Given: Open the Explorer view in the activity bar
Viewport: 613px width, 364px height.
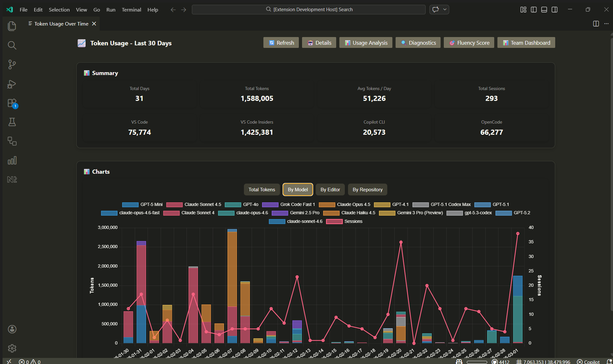Looking at the screenshot, I should pos(12,26).
